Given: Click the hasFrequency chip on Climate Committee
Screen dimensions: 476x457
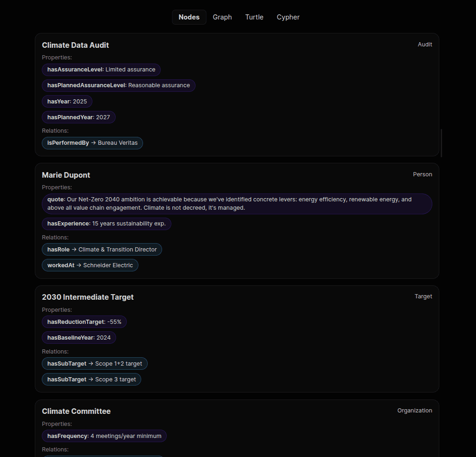Looking at the screenshot, I should (x=104, y=436).
